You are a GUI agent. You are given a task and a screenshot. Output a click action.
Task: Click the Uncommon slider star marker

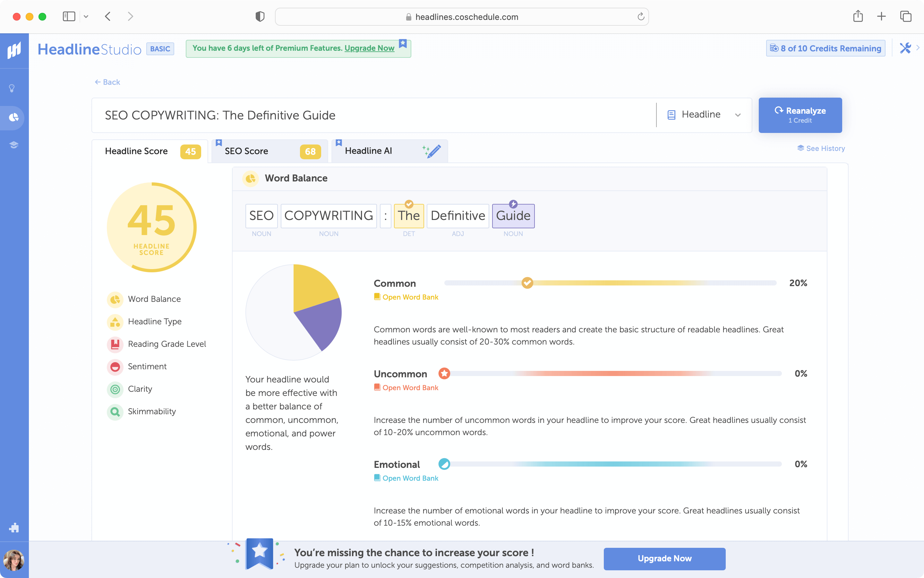pos(444,373)
